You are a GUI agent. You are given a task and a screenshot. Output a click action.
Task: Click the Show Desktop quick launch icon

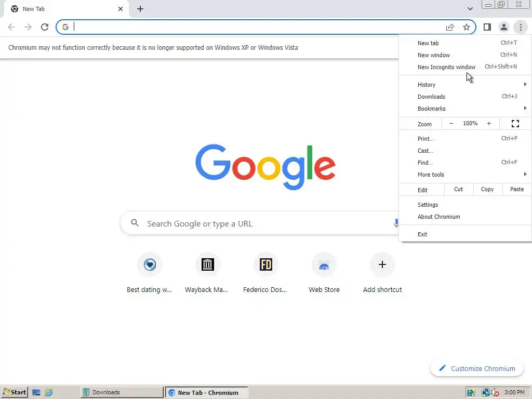(x=36, y=393)
